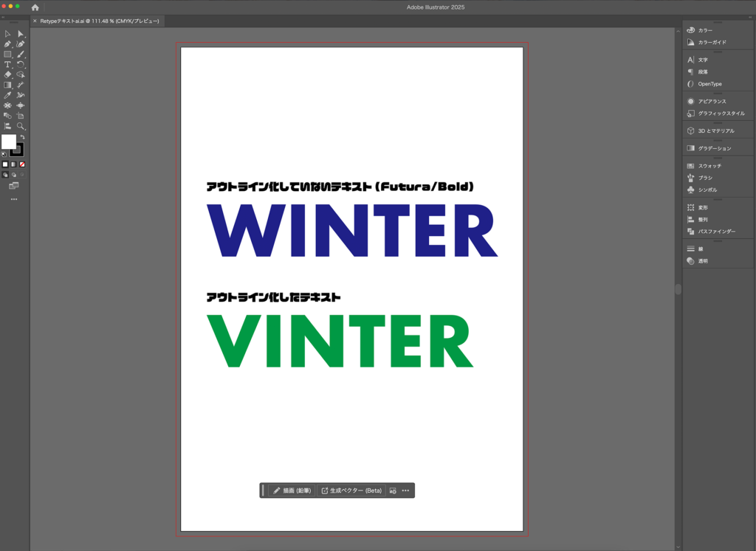Click the white Fill color swatch
The image size is (756, 551).
8,142
